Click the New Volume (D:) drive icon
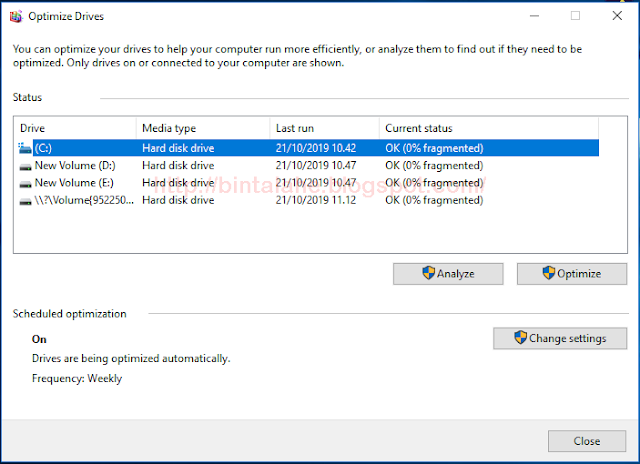The height and width of the screenshot is (464, 640). (25, 166)
